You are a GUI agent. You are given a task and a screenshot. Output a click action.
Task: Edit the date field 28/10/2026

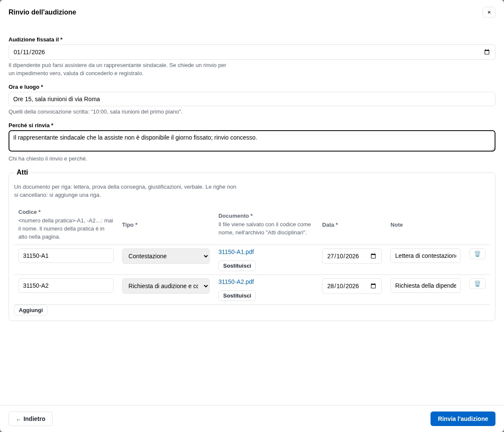(x=352, y=286)
